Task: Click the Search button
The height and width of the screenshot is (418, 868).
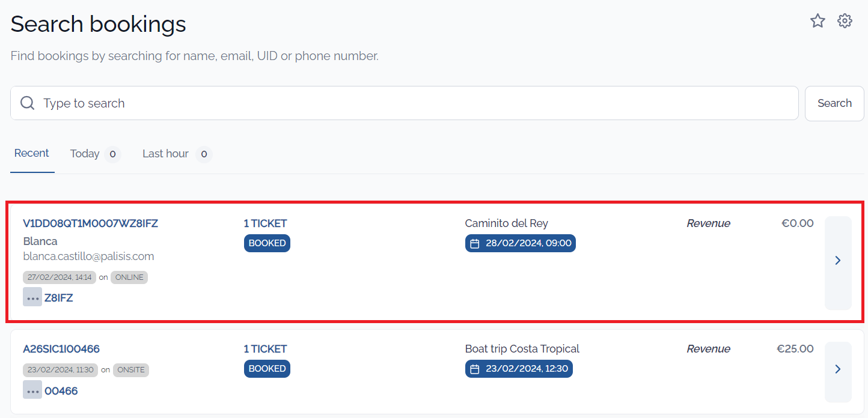Action: point(834,103)
